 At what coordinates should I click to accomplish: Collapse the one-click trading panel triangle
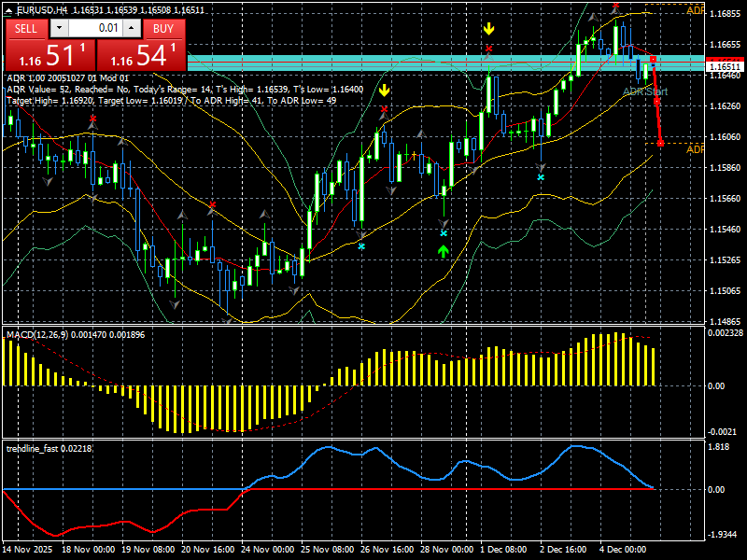click(x=9, y=10)
